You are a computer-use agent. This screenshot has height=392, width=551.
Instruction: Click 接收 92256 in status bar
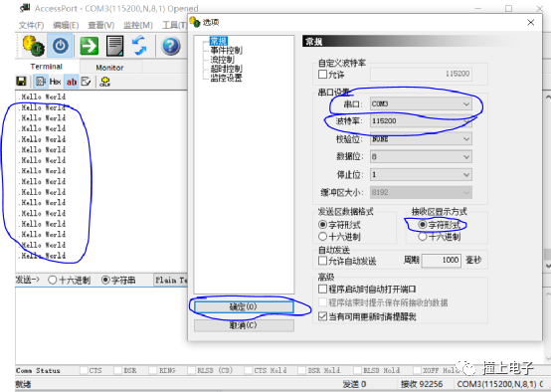422,384
